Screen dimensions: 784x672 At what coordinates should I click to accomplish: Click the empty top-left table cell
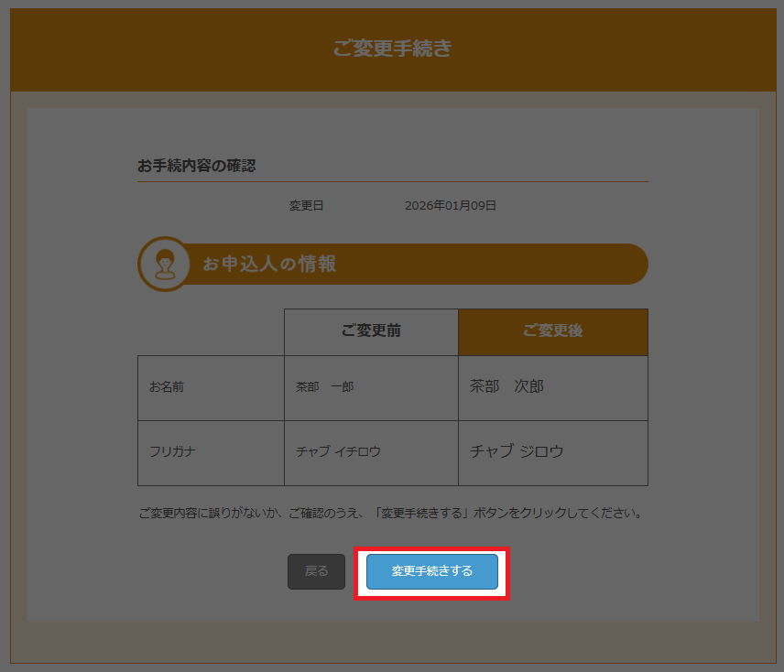coord(211,331)
